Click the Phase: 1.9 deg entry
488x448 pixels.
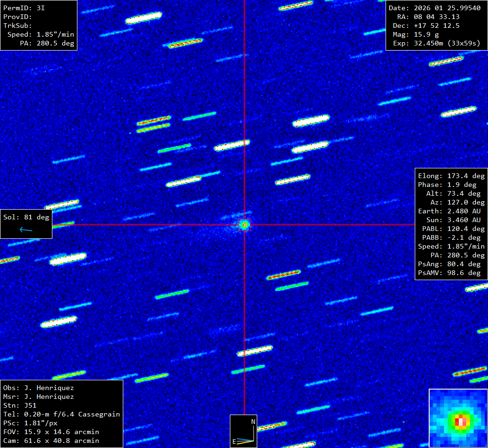pos(451,185)
